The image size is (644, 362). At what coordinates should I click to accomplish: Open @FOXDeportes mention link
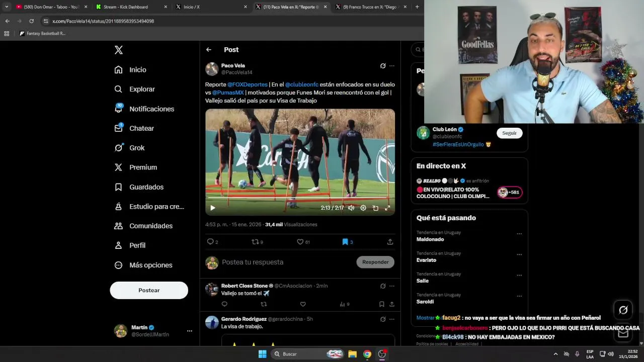tap(248, 84)
